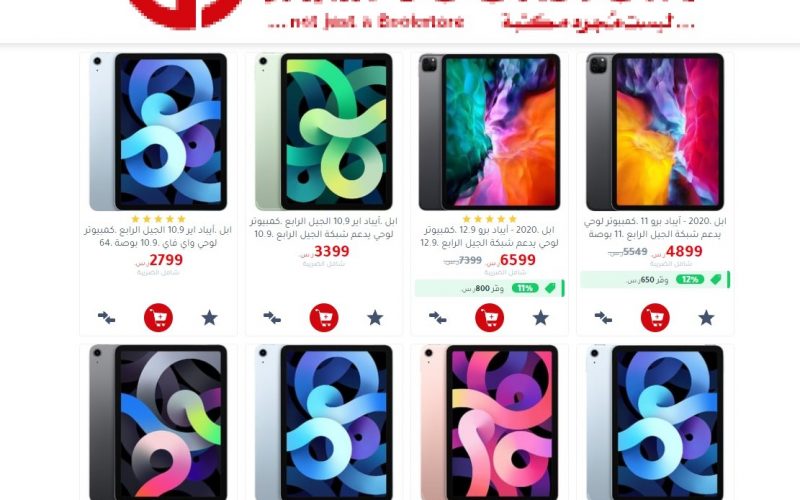Open the rose gold iPad Air thumbnail
This screenshot has width=800, height=500.
pyautogui.click(x=490, y=422)
